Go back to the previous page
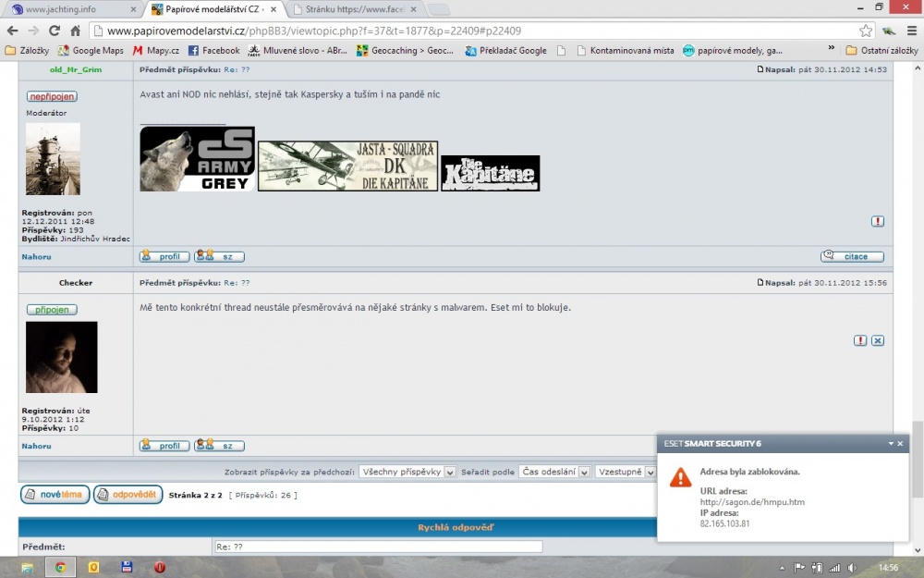This screenshot has height=578, width=924. coord(12,31)
